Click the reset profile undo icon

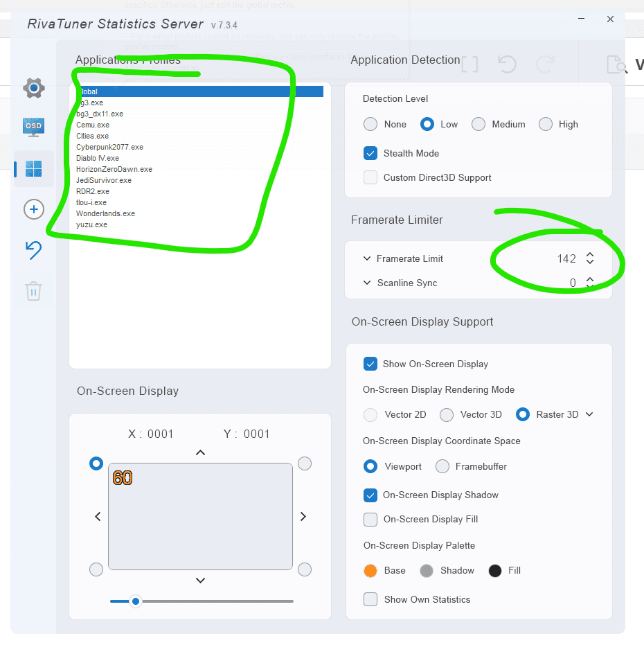34,250
